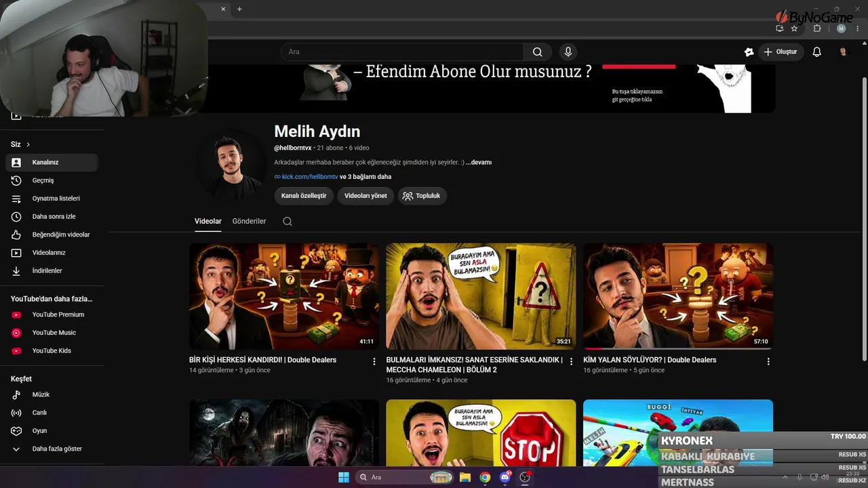The image size is (868, 488).
Task: Open Windows Start menu
Action: pos(343,477)
